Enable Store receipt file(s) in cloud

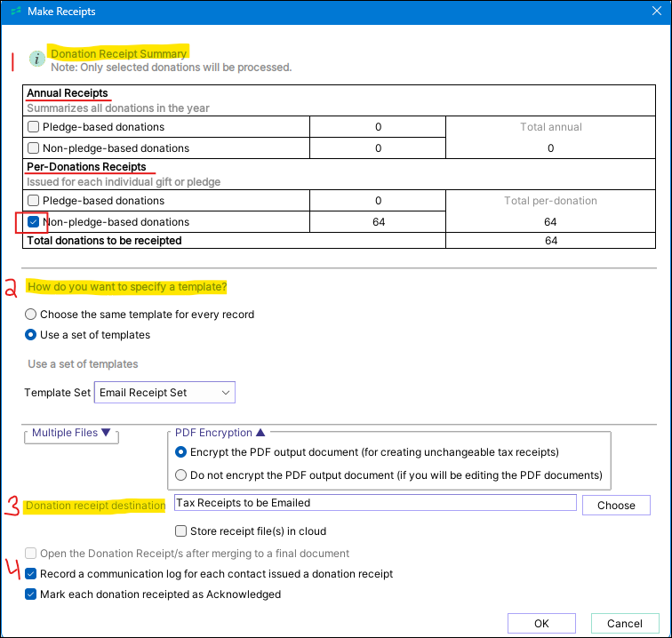point(181,532)
